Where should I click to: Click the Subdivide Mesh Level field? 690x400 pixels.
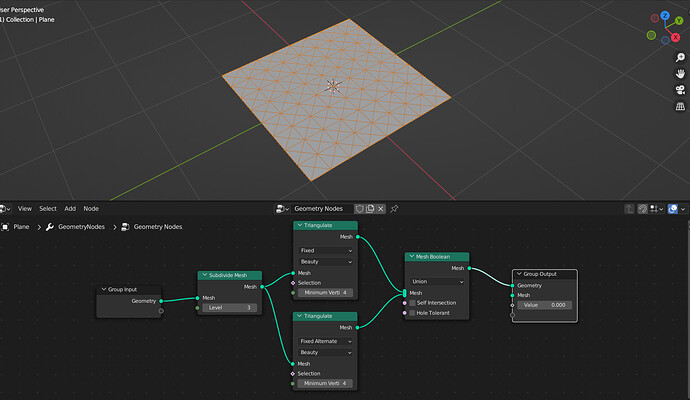pyautogui.click(x=230, y=308)
